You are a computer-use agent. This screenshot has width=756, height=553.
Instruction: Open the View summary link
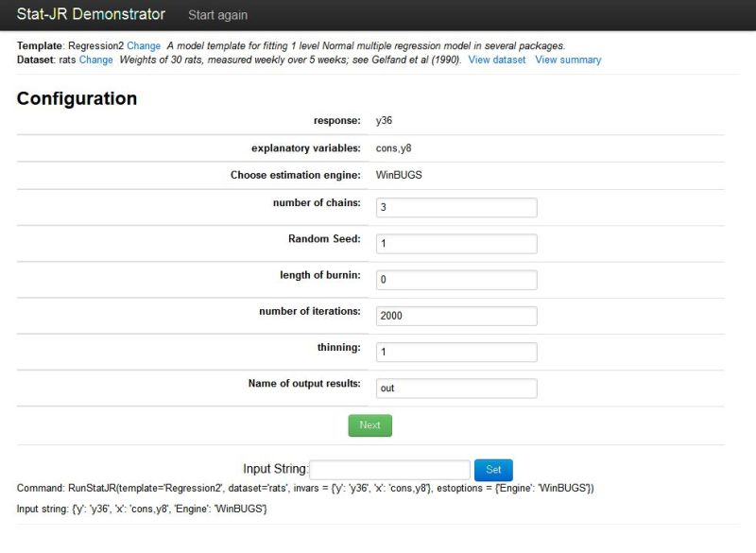click(x=568, y=60)
